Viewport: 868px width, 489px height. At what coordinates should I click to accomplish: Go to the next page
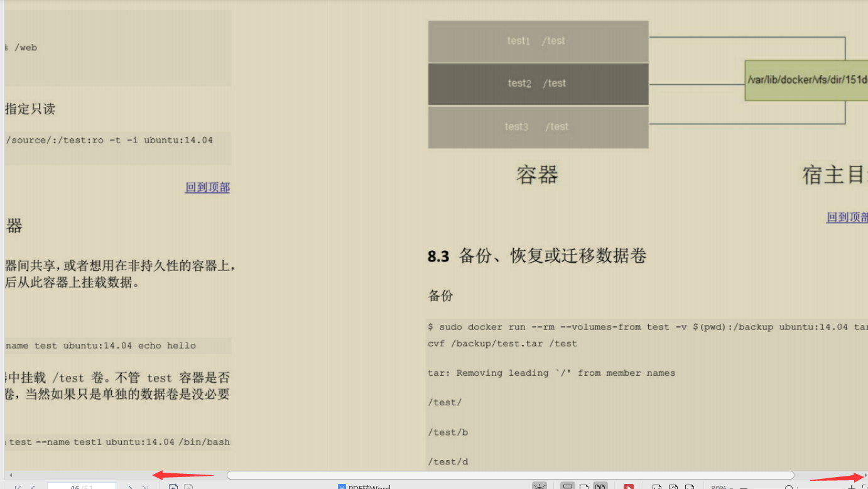(130, 486)
